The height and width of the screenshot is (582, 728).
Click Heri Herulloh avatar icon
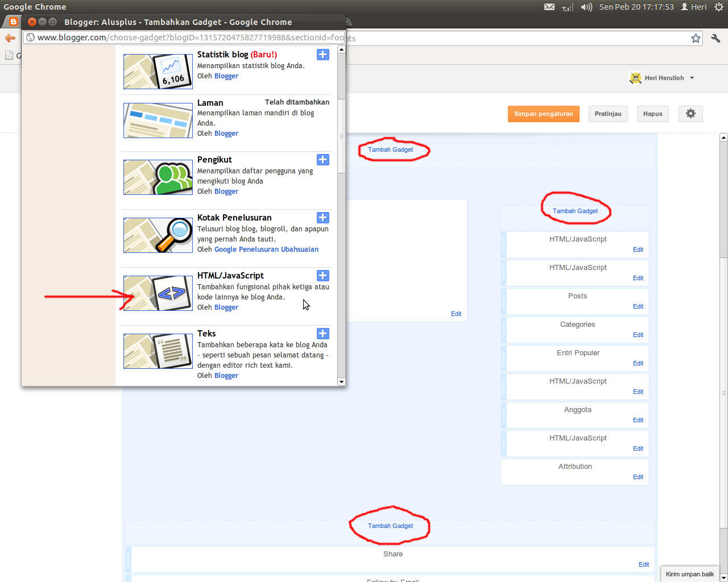coord(635,78)
